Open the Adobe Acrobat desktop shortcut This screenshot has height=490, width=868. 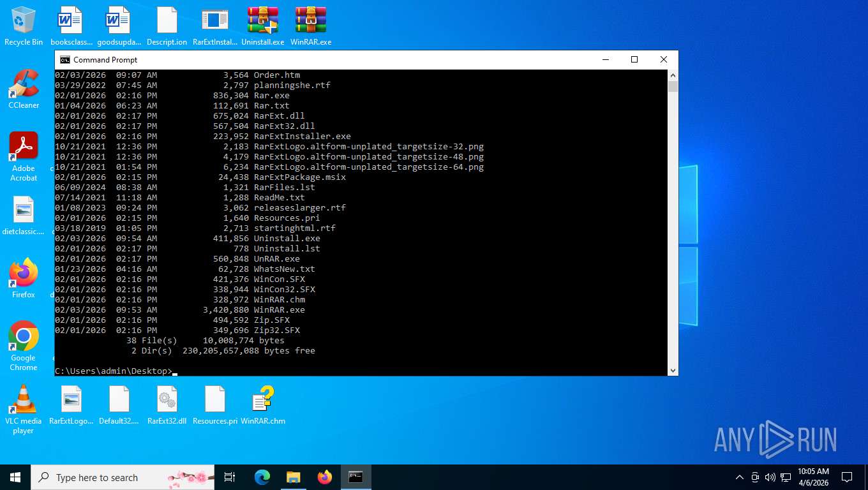(24, 156)
